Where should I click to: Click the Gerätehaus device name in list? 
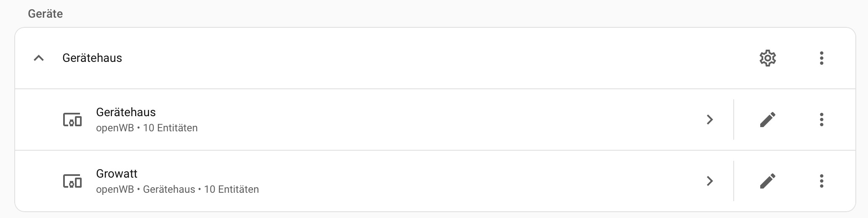[126, 112]
